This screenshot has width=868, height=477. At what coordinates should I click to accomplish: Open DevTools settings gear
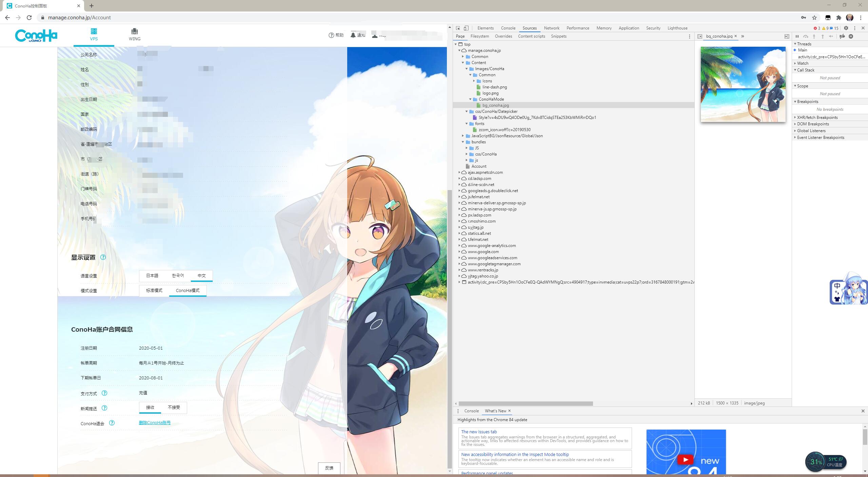click(x=846, y=28)
